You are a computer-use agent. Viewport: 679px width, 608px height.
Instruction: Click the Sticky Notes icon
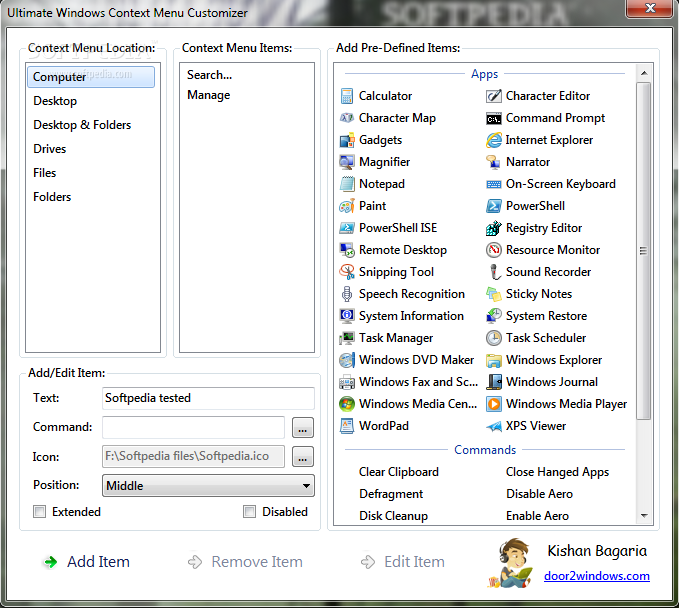(494, 294)
